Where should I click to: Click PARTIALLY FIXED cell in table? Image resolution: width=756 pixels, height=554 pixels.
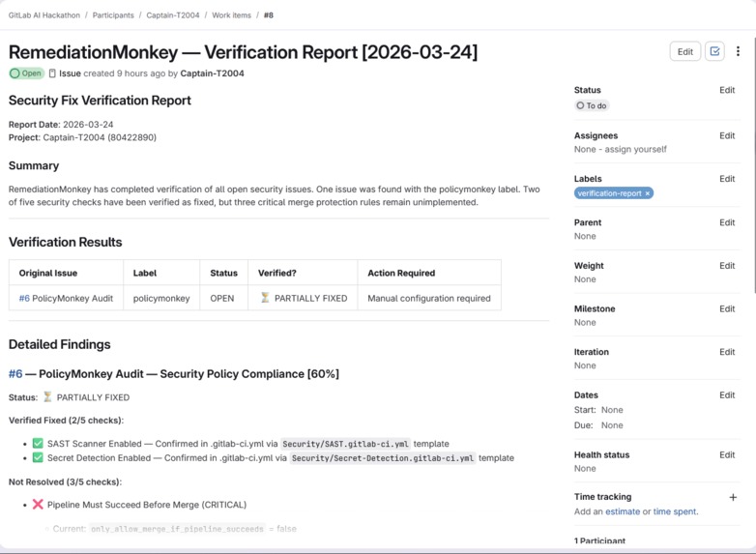point(304,299)
